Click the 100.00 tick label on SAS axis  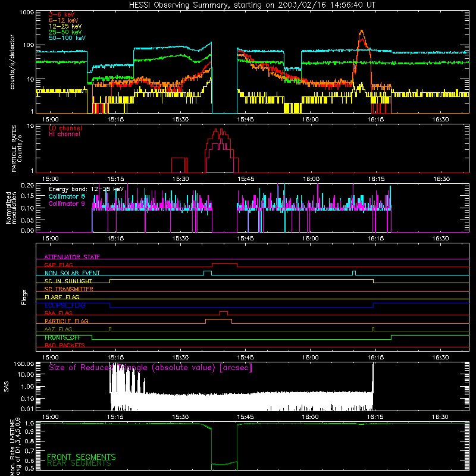pyautogui.click(x=24, y=364)
